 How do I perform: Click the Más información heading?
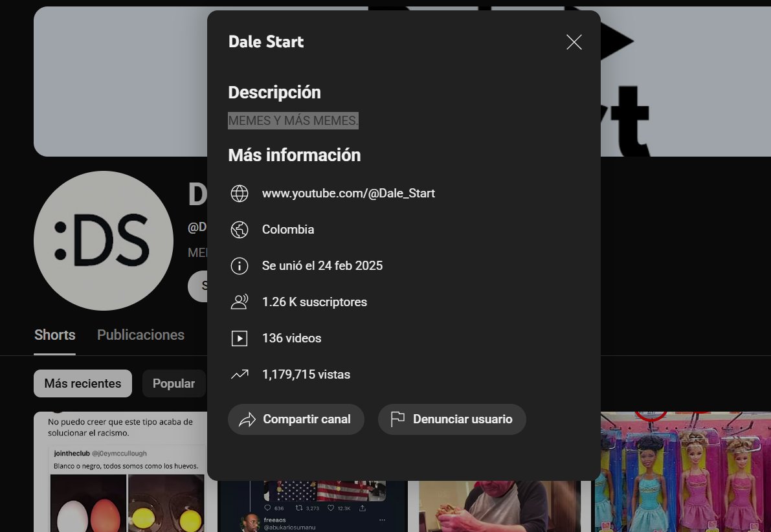(295, 155)
